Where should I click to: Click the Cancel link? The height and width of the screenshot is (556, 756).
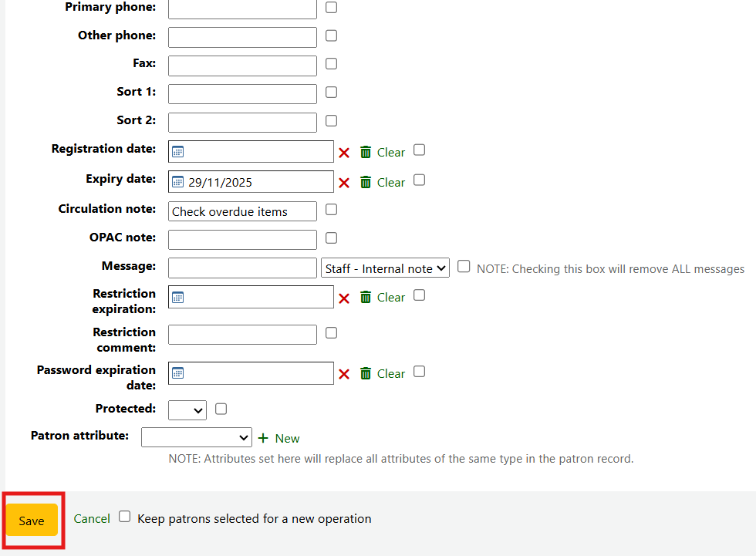tap(92, 518)
